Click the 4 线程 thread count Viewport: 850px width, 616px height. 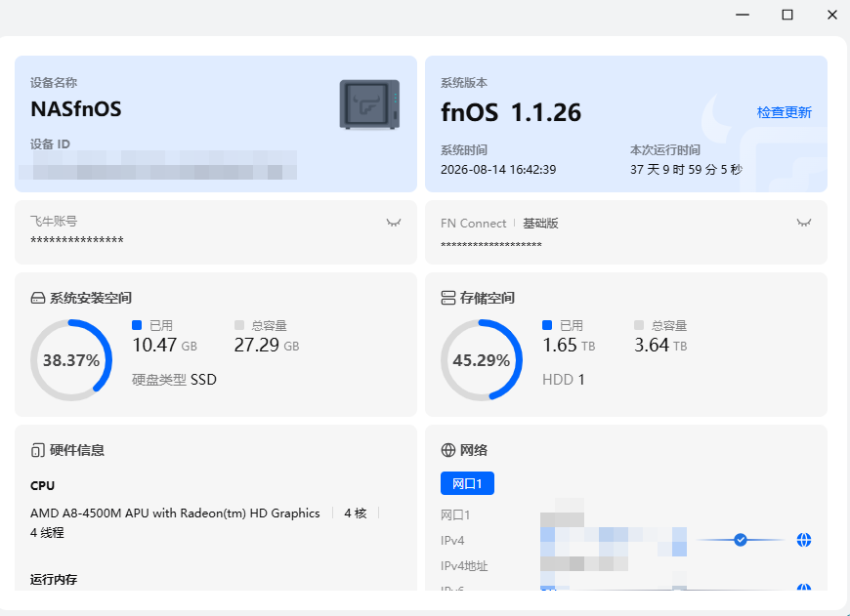[47, 533]
